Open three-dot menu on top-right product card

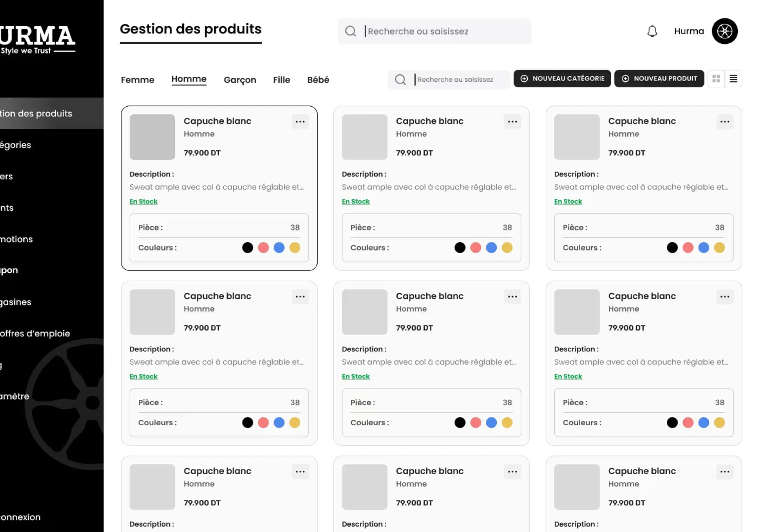coord(724,122)
